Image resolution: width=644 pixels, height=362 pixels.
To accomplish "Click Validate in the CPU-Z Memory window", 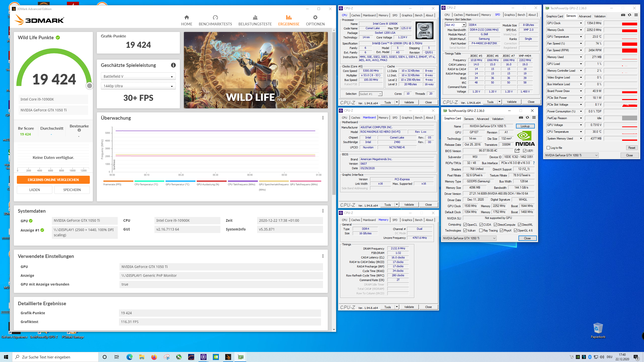I will click(x=409, y=307).
